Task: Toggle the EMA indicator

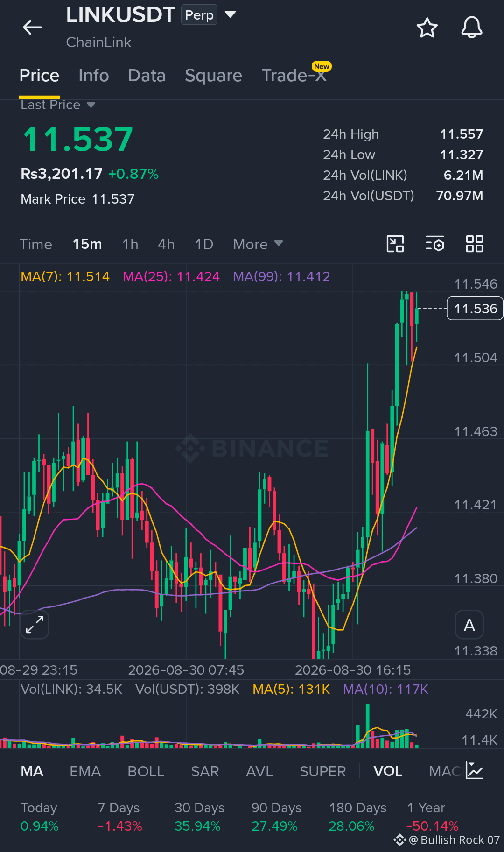Action: pos(85,771)
